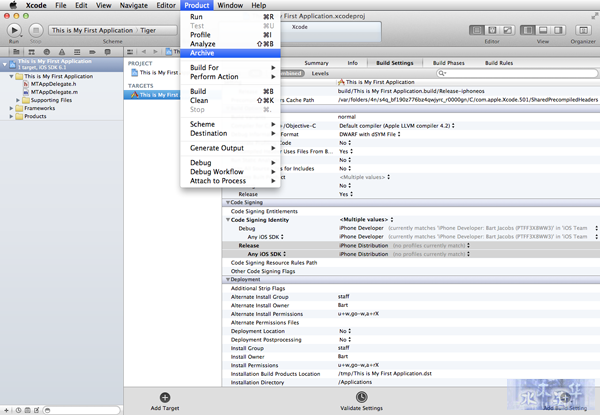Click the build settings search field
Image resolution: width=600 pixels, height=415 pixels.
pos(517,73)
